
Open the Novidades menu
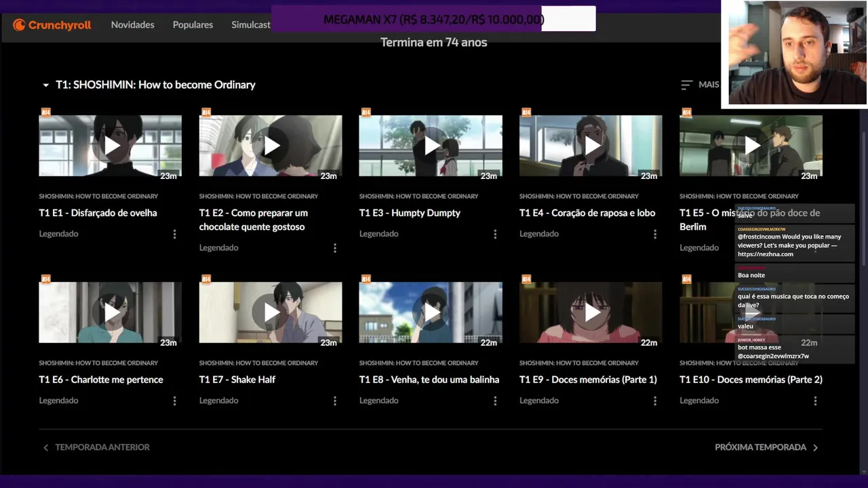click(132, 25)
